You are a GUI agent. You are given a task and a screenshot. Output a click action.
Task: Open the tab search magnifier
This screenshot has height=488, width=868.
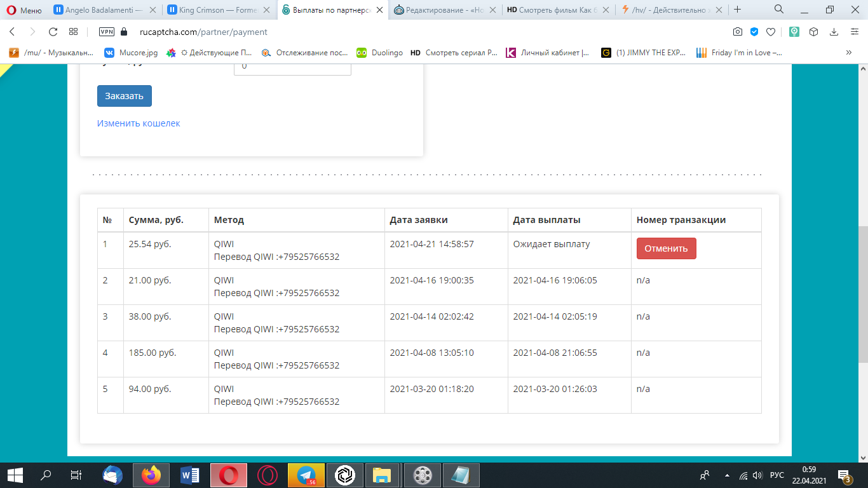[779, 10]
